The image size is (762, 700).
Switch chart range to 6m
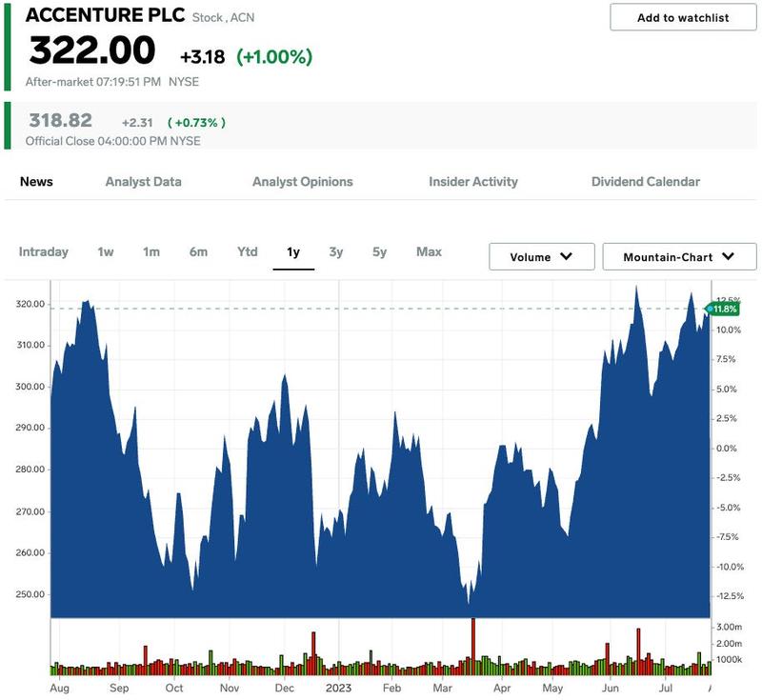point(198,251)
